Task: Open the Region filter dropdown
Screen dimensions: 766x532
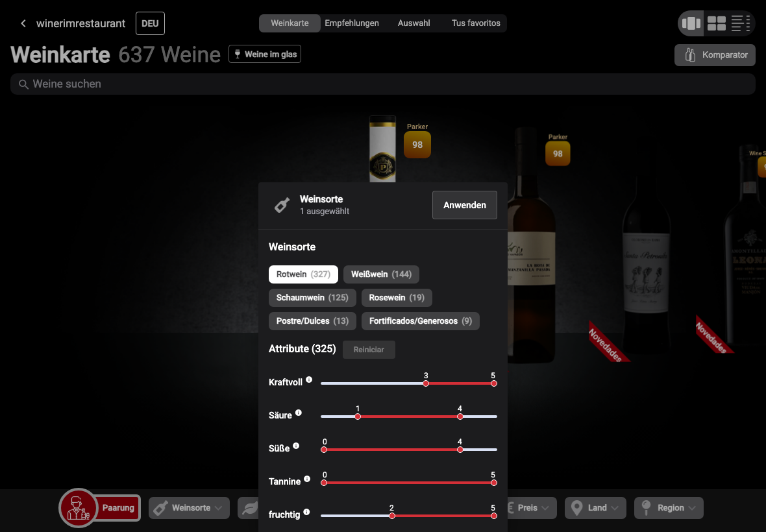Action: point(669,508)
